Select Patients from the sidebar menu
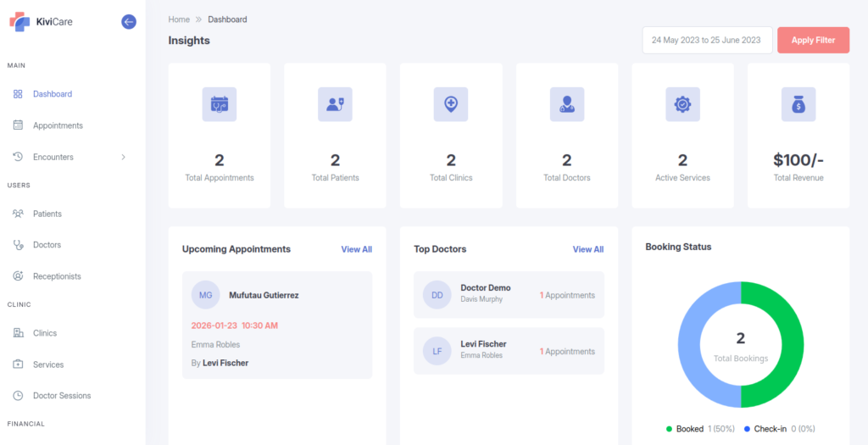The width and height of the screenshot is (868, 445). pyautogui.click(x=47, y=214)
